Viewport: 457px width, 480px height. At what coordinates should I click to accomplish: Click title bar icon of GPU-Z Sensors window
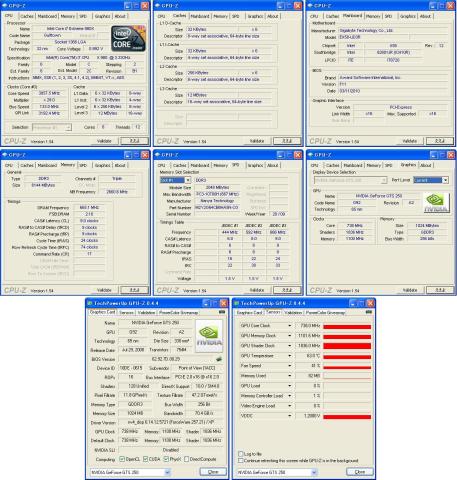(236, 303)
